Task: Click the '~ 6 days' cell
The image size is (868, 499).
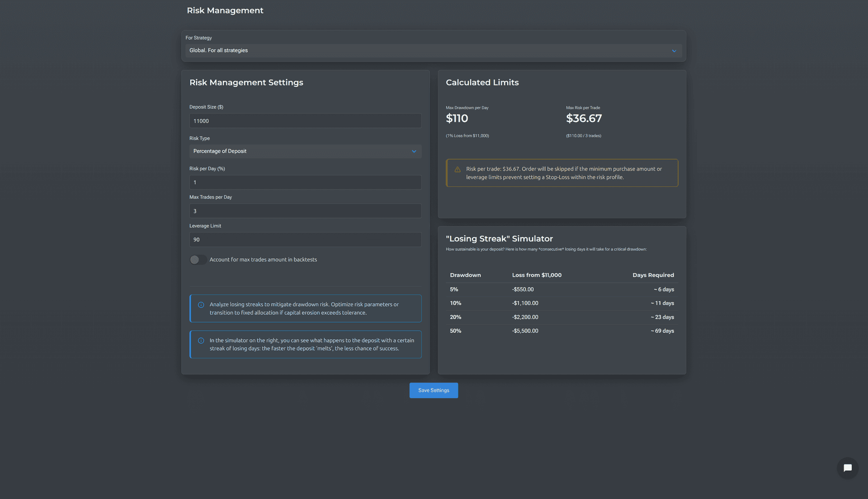Action: tap(664, 290)
